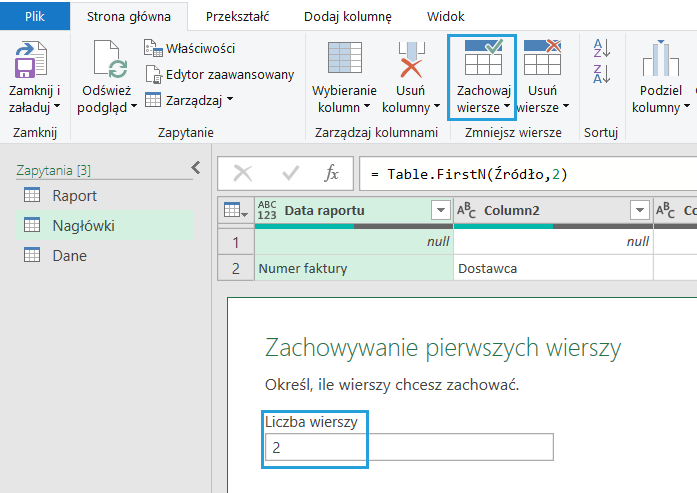Open Właściwości query properties

[189, 48]
